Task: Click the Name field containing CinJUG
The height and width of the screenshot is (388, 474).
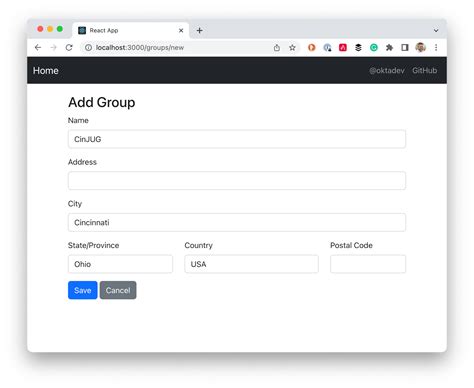Action: pos(237,139)
